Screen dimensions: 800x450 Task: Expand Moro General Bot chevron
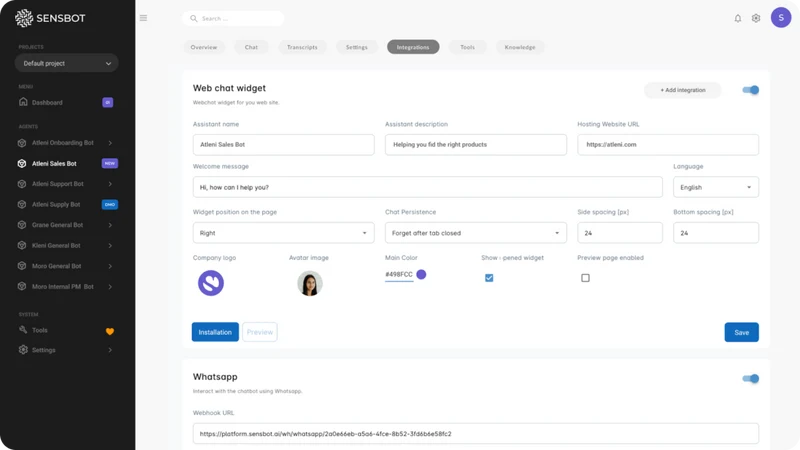tap(110, 266)
